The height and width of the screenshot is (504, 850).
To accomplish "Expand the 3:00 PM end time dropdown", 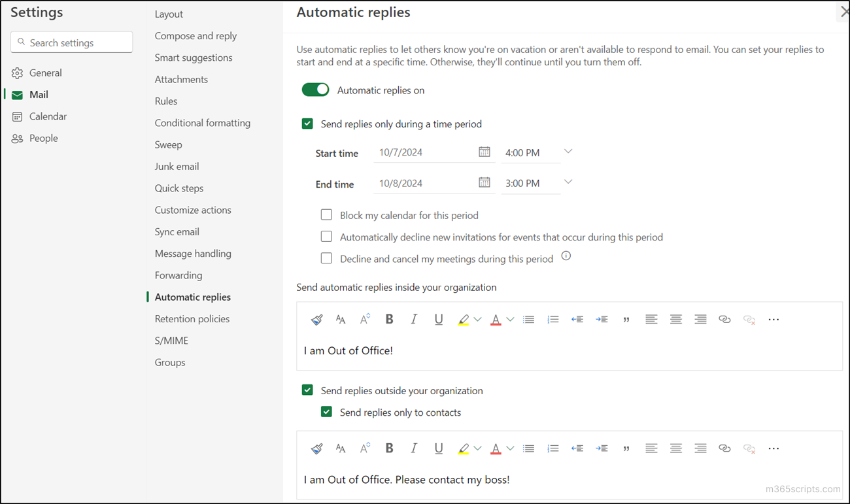I will click(568, 182).
